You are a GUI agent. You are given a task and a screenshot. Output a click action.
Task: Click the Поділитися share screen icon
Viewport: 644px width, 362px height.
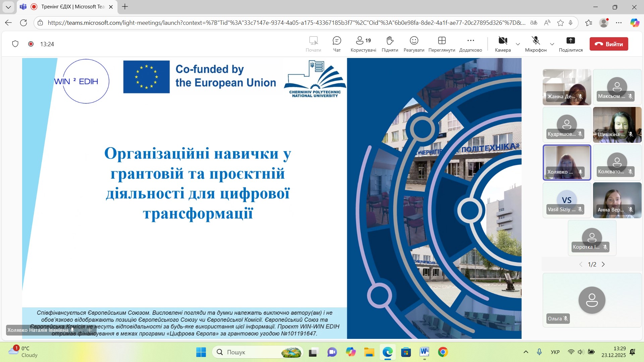pos(570,41)
